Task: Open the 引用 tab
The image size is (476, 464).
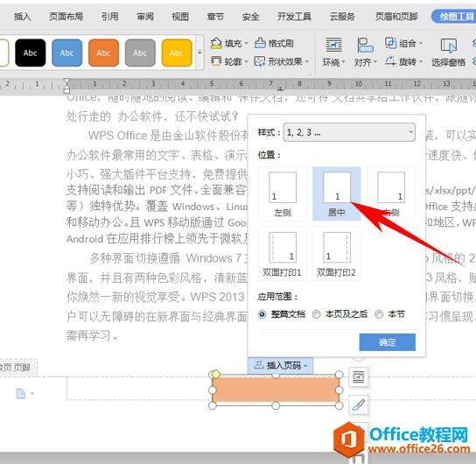Action: click(x=110, y=17)
